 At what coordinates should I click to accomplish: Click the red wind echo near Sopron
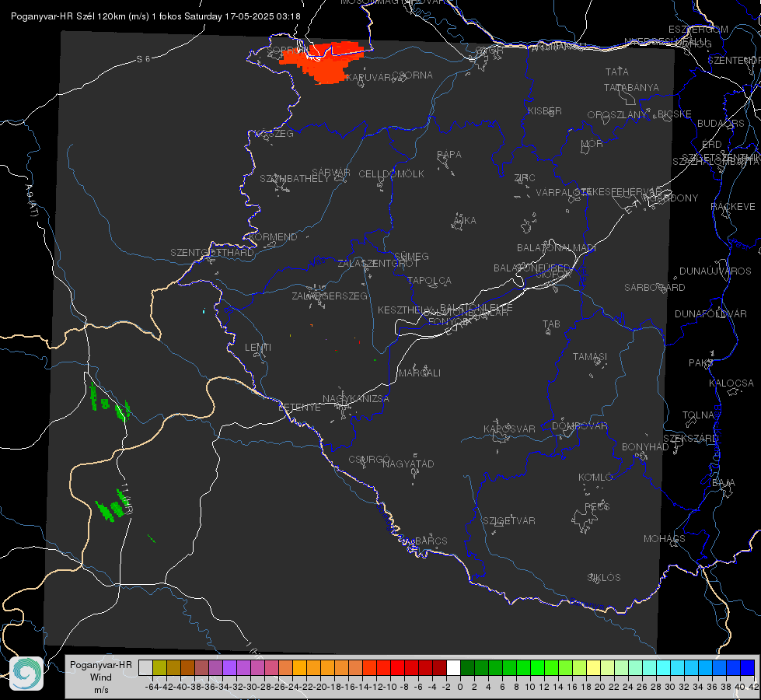click(322, 62)
